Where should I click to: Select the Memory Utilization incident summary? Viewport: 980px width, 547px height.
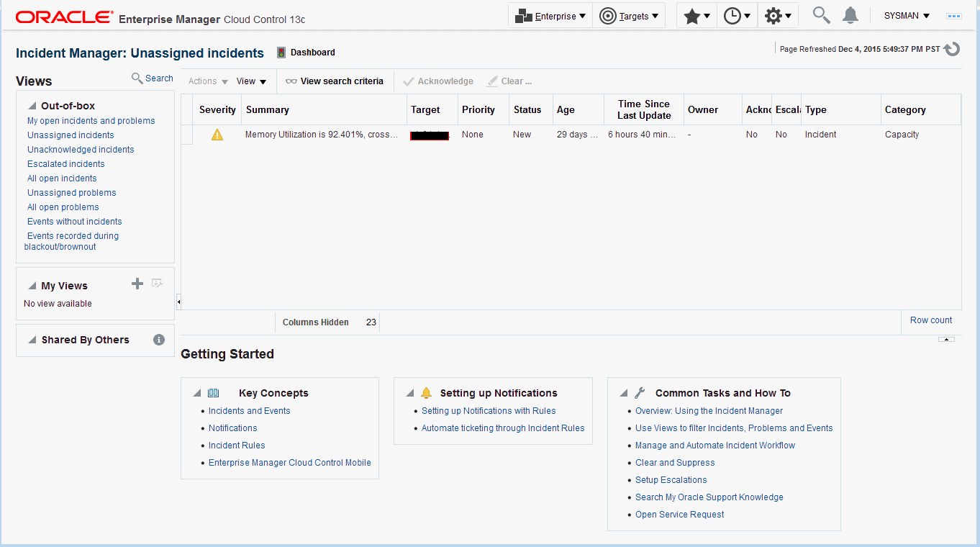322,135
